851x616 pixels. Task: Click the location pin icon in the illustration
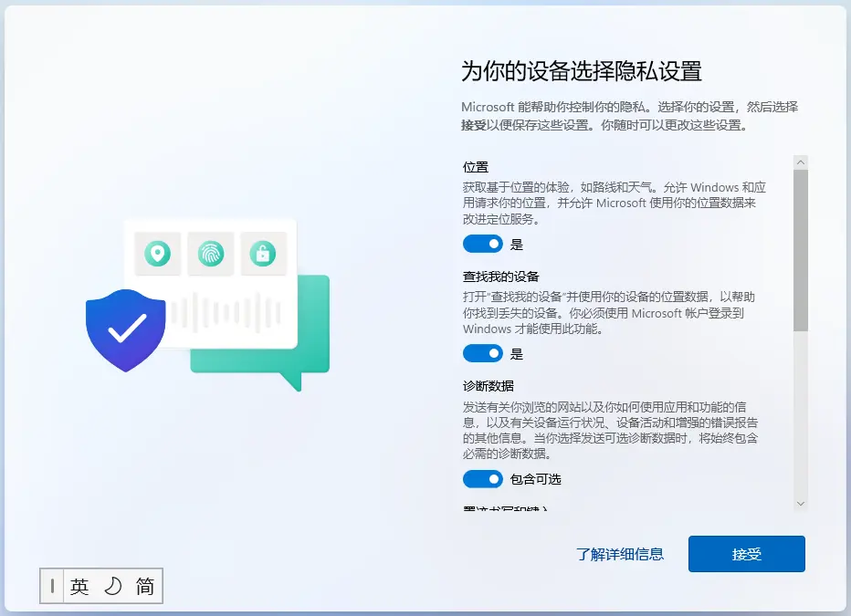tap(158, 254)
